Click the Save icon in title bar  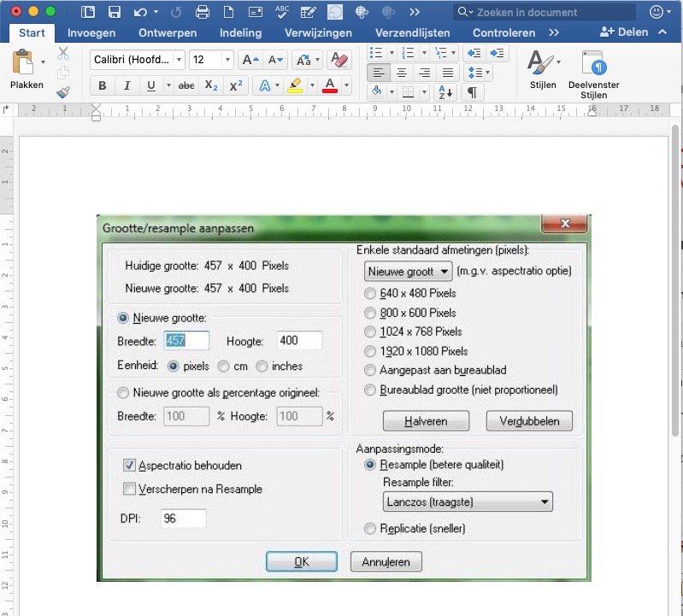(114, 12)
